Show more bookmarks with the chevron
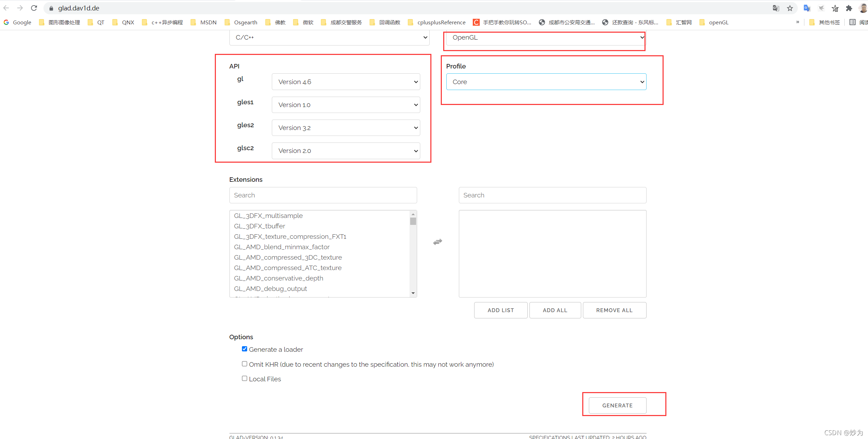868x439 pixels. coord(797,22)
